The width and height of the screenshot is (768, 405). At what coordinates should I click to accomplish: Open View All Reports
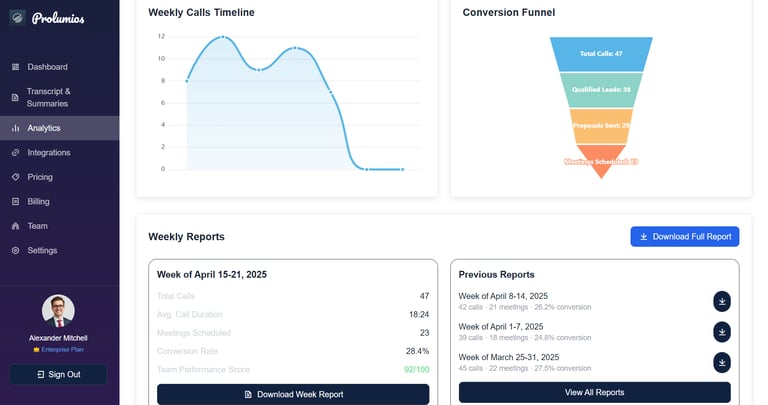pyautogui.click(x=594, y=392)
